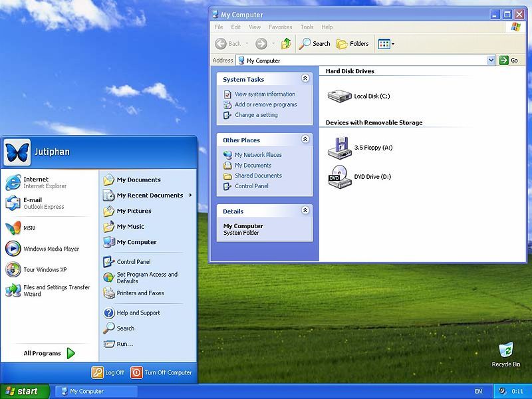Open My Music in the Start menu
Image resolution: width=532 pixels, height=399 pixels.
(124, 227)
